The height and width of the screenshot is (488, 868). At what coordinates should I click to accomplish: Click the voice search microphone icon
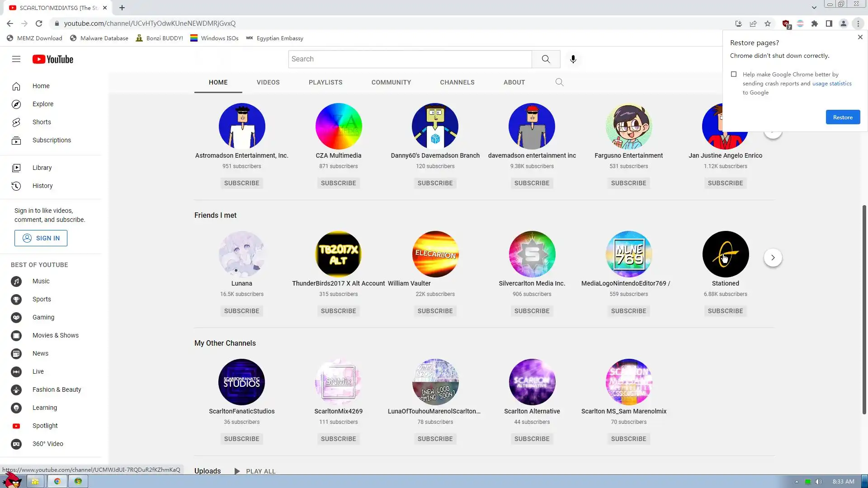[x=573, y=59]
